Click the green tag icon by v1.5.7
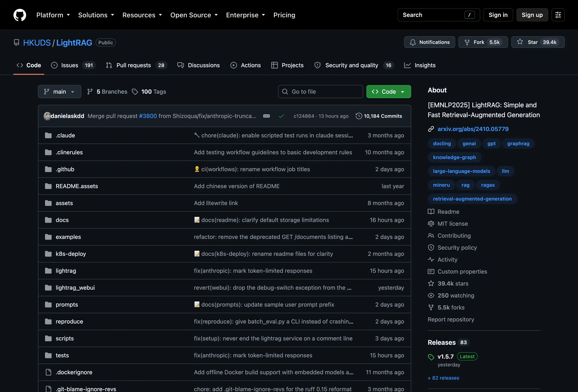Screen dimensions: 578x392 pos(431,357)
